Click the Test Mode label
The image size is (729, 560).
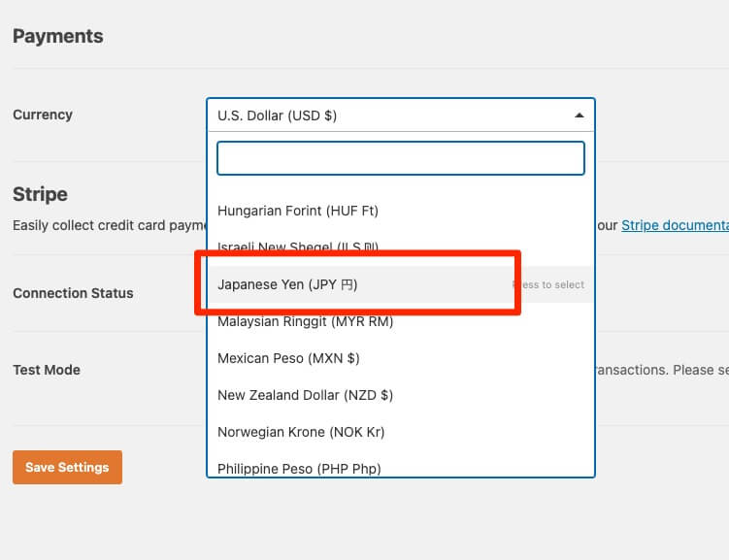click(47, 370)
